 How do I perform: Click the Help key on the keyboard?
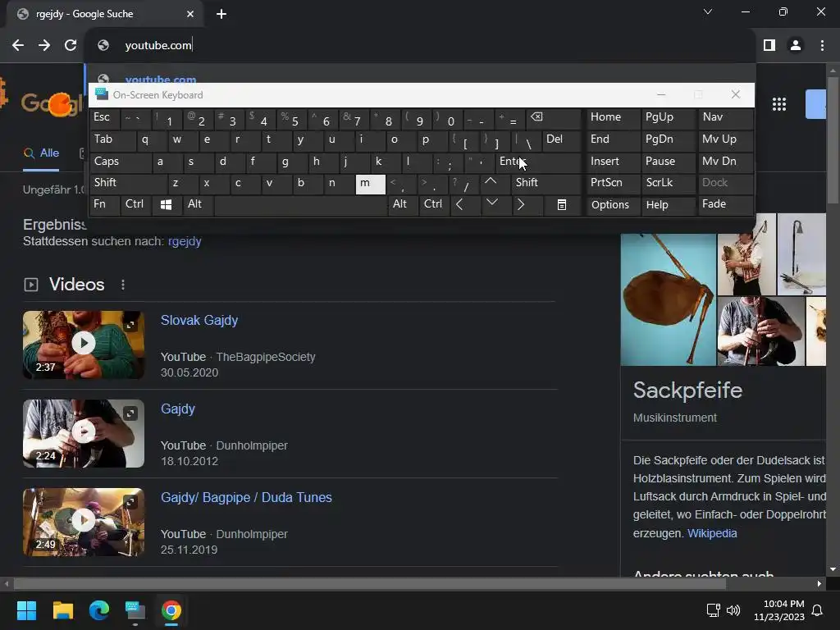coord(668,204)
